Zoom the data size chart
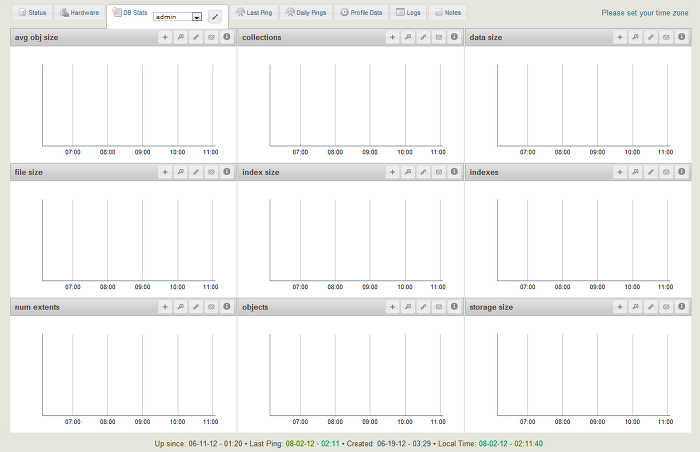Viewport: 700px width, 452px height. click(x=635, y=37)
